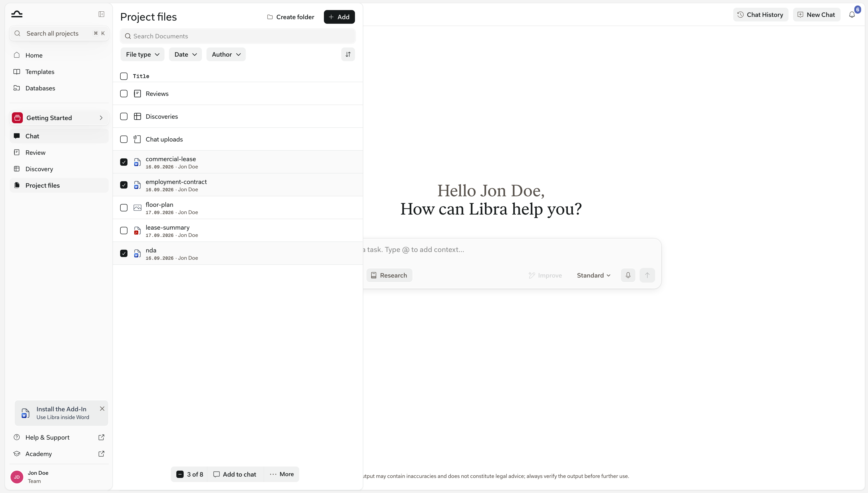868x493 pixels.
Task: Start a New Chat
Action: coord(816,15)
